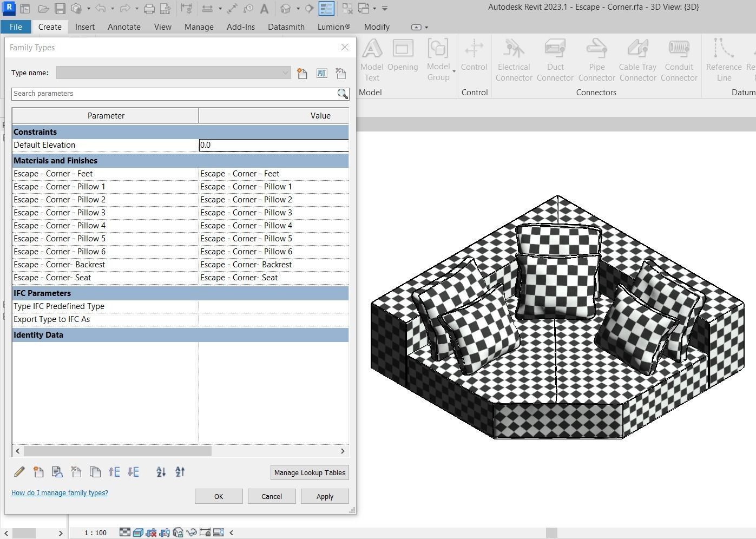This screenshot has height=539, width=756.
Task: Click the Save icon in quick access toolbar
Action: [60, 9]
